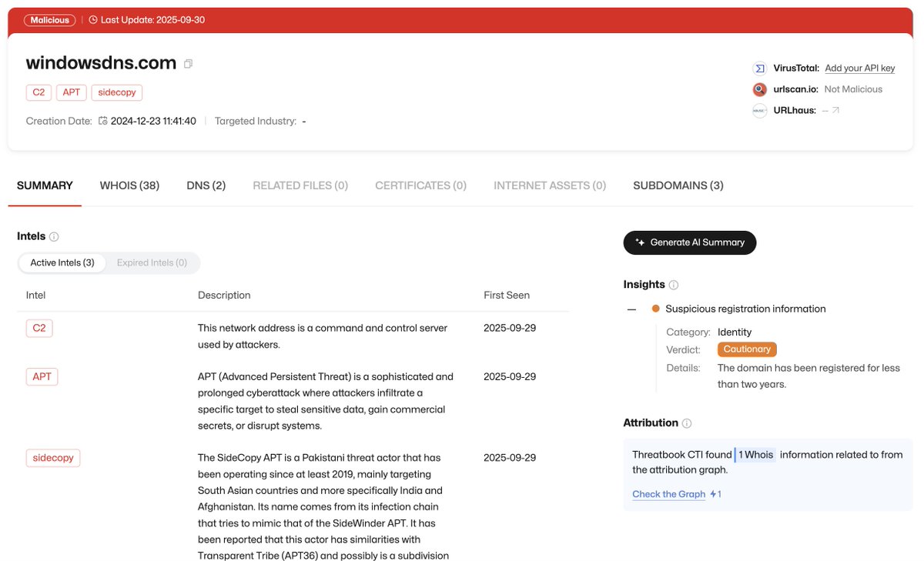Copy the windowsdns.com domain name icon
This screenshot has width=924, height=561.
pyautogui.click(x=188, y=64)
